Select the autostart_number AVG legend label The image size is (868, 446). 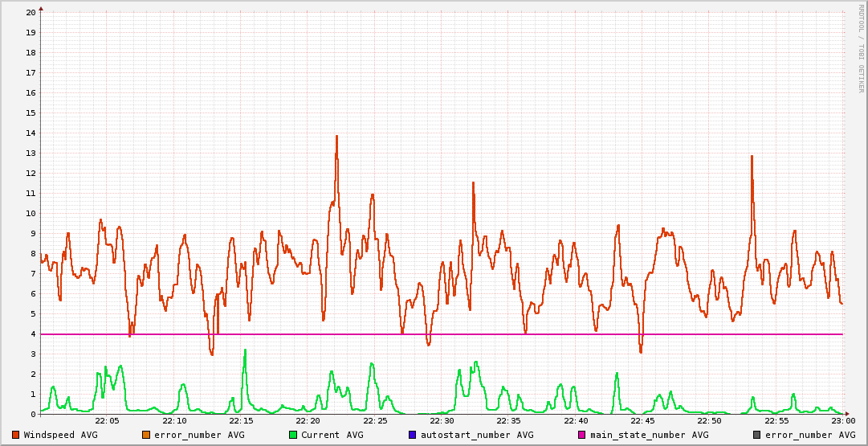(477, 435)
